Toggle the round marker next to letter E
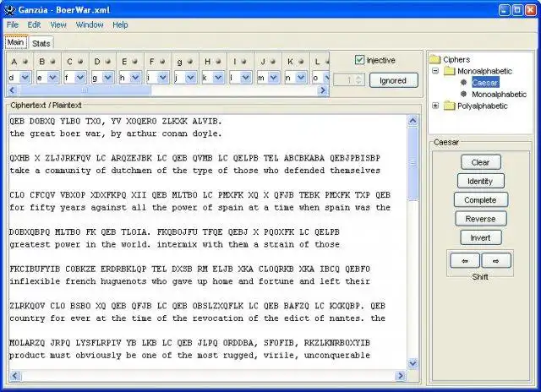541x392 pixels. pyautogui.click(x=135, y=62)
